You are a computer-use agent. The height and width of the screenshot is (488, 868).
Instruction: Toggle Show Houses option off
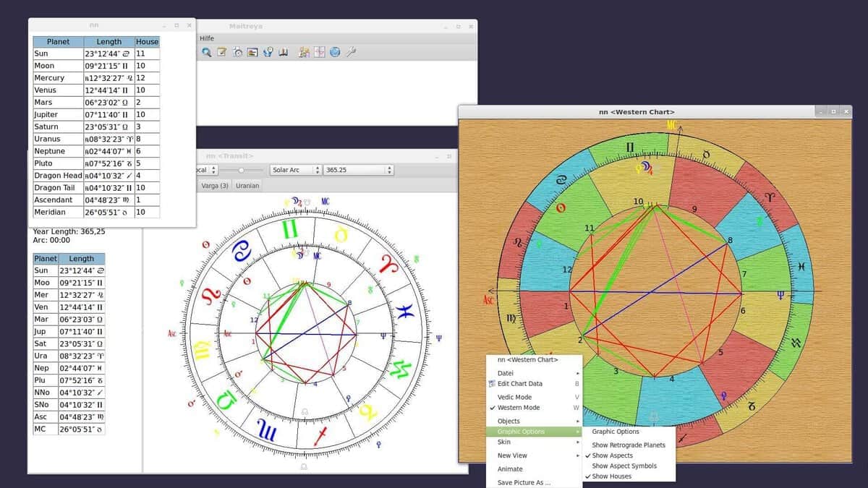[611, 476]
